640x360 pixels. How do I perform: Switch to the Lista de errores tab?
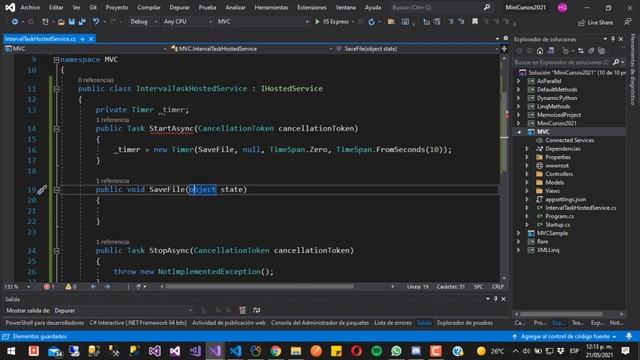[393, 323]
